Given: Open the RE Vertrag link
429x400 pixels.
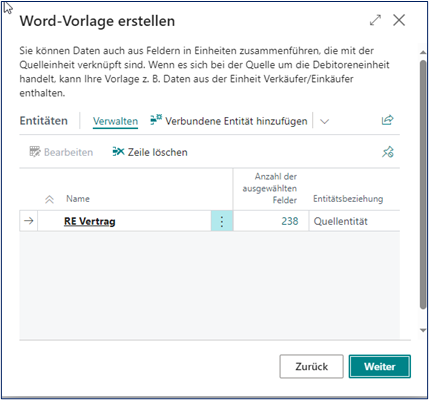Looking at the screenshot, I should pos(89,221).
